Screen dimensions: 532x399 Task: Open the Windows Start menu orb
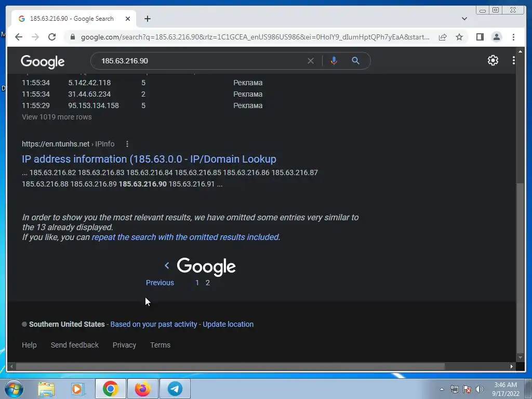click(14, 389)
